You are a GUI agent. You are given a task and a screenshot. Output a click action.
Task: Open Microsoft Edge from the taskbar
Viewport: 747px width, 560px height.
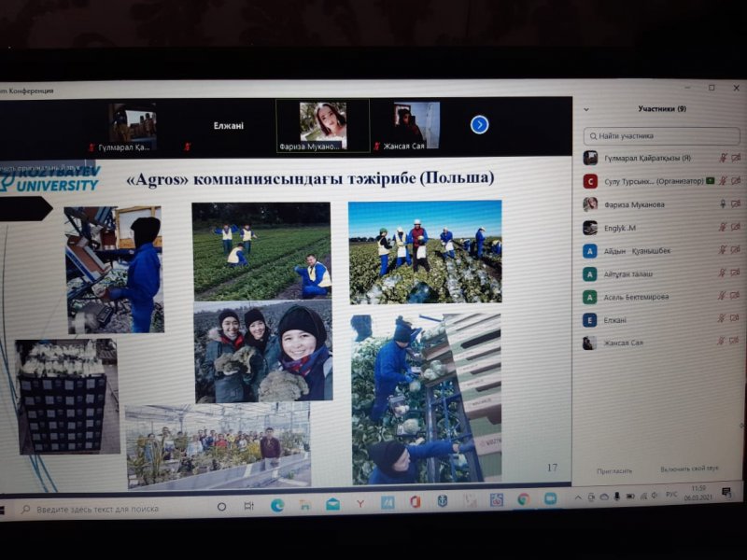pyautogui.click(x=277, y=505)
